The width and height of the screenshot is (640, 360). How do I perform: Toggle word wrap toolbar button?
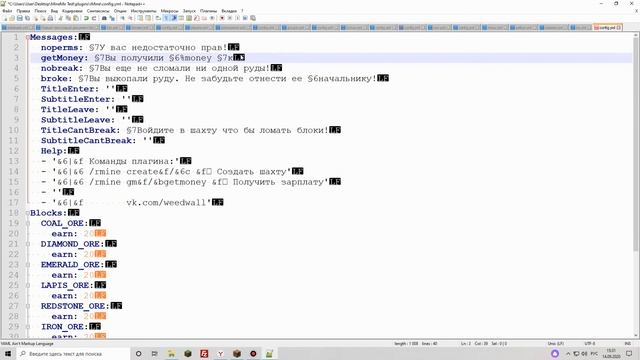[158, 18]
